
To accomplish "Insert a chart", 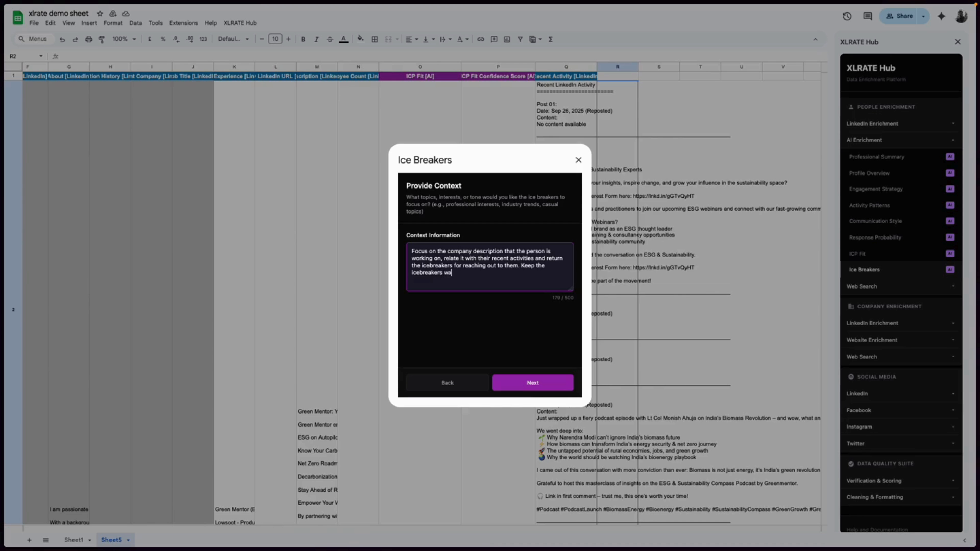I will tap(507, 39).
